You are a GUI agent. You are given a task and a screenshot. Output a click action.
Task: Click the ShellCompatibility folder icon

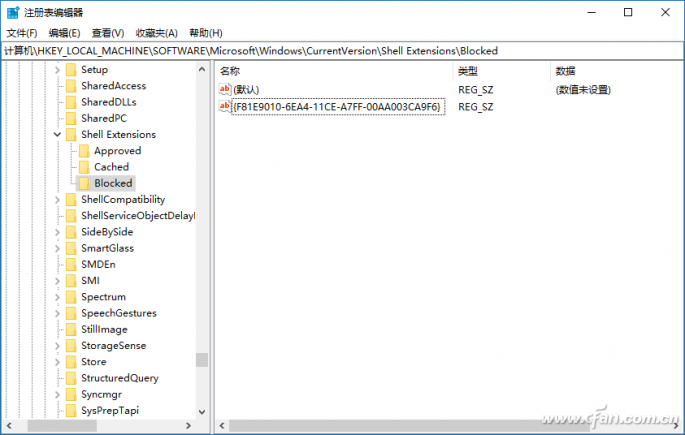pyautogui.click(x=71, y=199)
